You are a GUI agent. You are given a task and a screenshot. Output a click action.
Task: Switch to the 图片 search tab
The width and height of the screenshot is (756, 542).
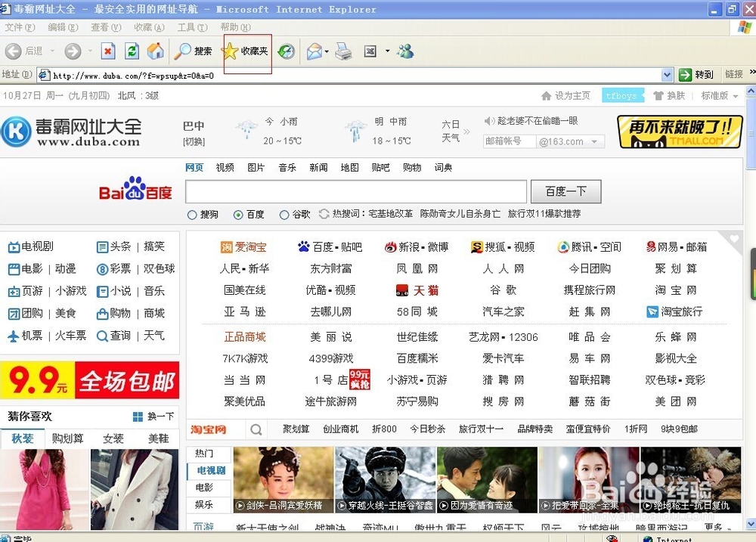point(256,167)
